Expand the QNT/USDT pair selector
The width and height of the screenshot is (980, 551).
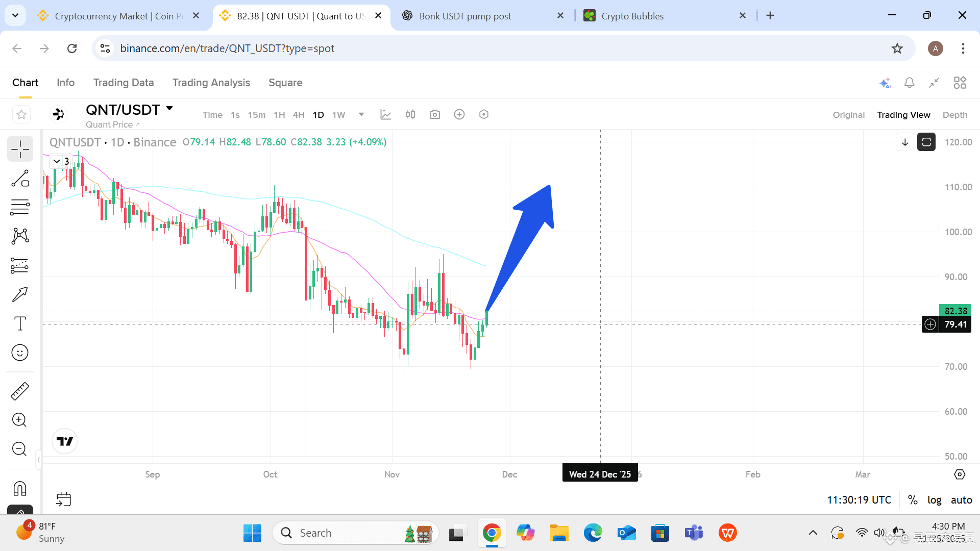coord(169,109)
